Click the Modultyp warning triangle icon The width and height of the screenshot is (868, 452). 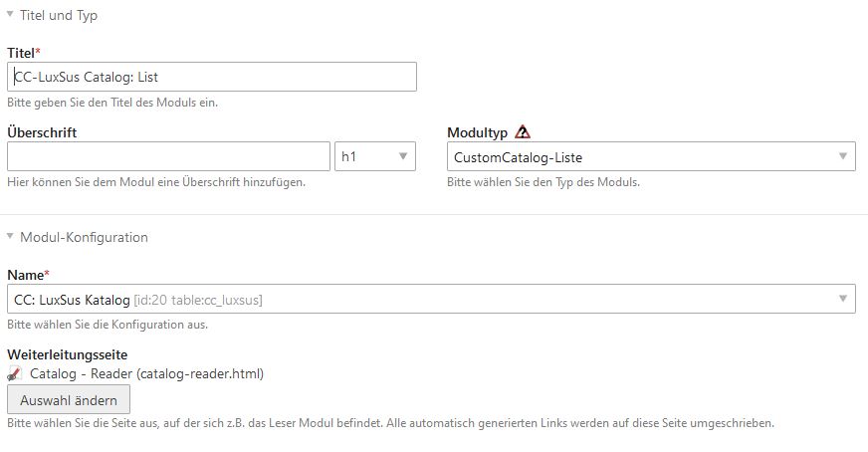tap(523, 131)
